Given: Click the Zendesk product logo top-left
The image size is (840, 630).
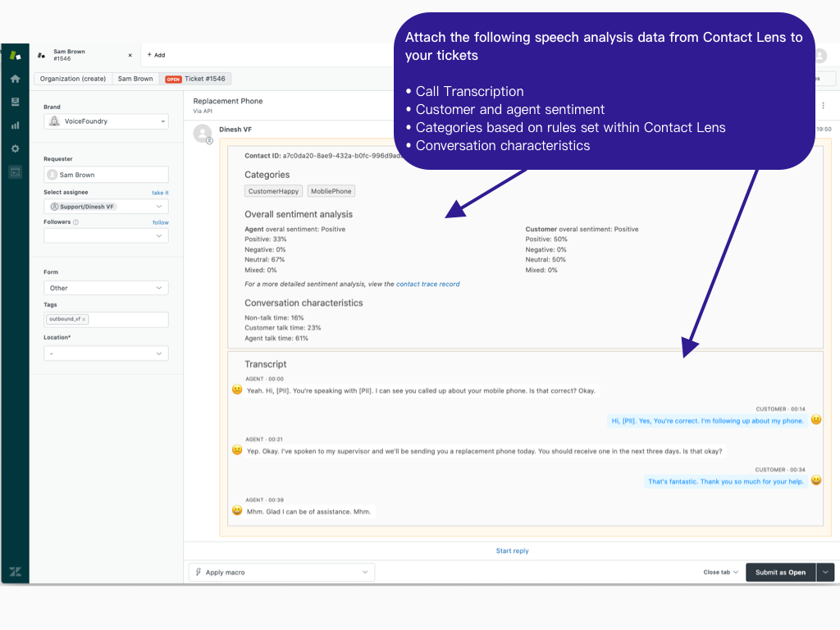Looking at the screenshot, I should point(14,55).
